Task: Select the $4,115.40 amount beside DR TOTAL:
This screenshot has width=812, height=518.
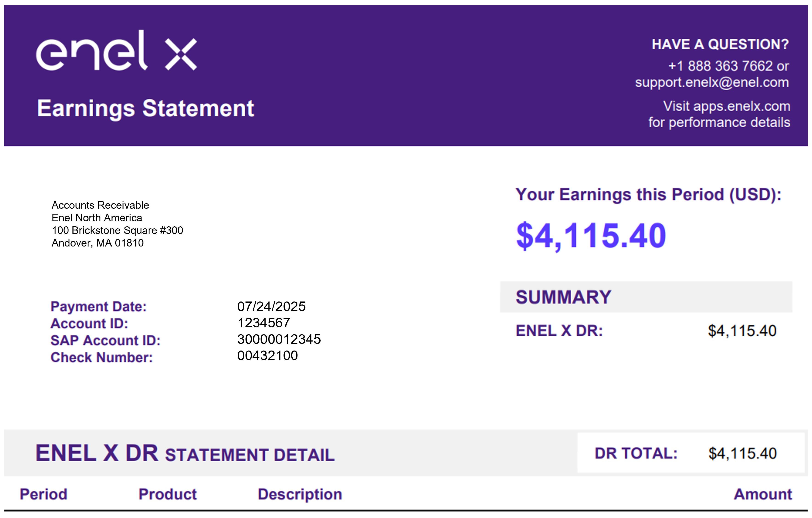Action: [x=743, y=454]
